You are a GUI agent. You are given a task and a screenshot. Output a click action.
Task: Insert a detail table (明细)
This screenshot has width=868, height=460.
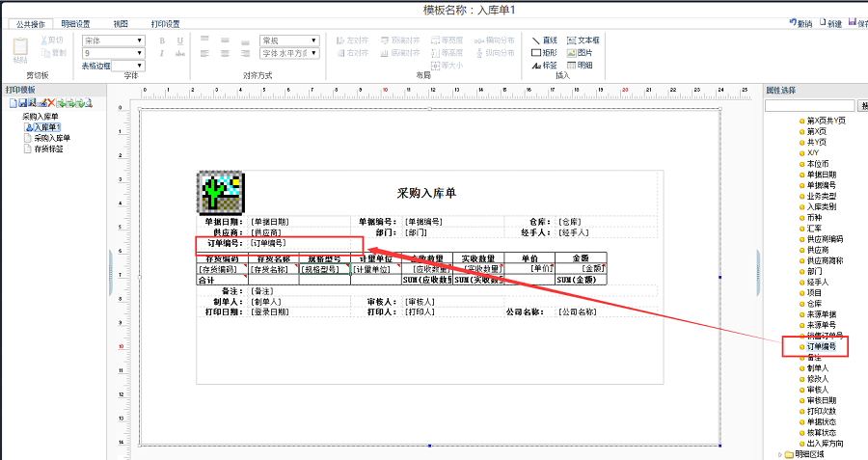click(580, 66)
